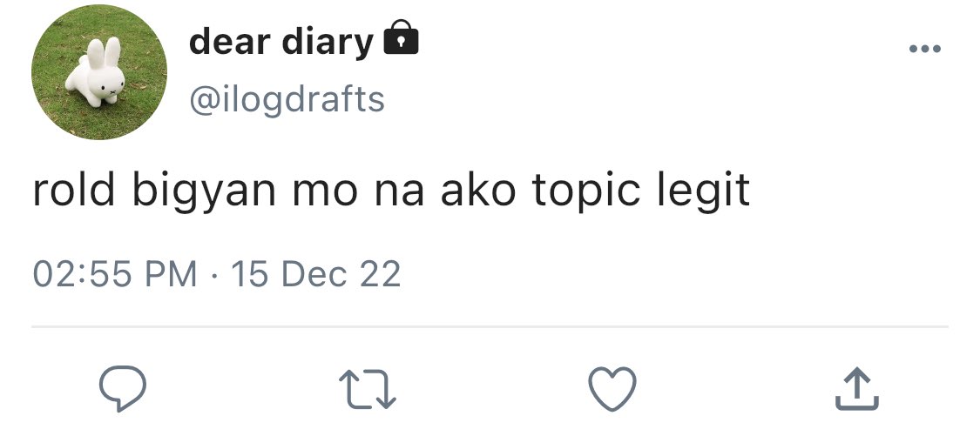The height and width of the screenshot is (436, 980).
Task: Open the dear diary display name
Action: pos(281,43)
